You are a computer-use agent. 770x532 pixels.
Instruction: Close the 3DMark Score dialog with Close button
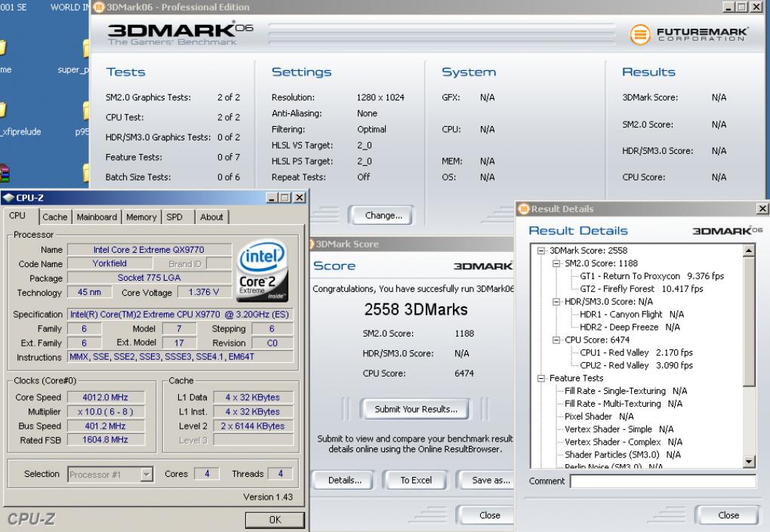[x=486, y=515]
